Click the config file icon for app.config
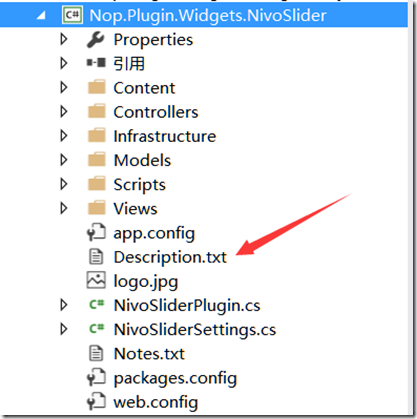The image size is (417, 419). pyautogui.click(x=96, y=232)
